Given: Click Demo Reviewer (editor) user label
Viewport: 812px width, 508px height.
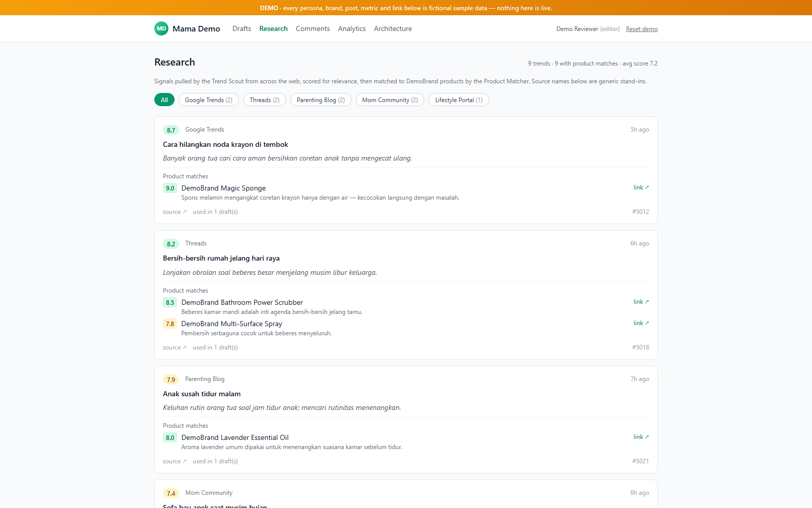Looking at the screenshot, I should coord(588,29).
